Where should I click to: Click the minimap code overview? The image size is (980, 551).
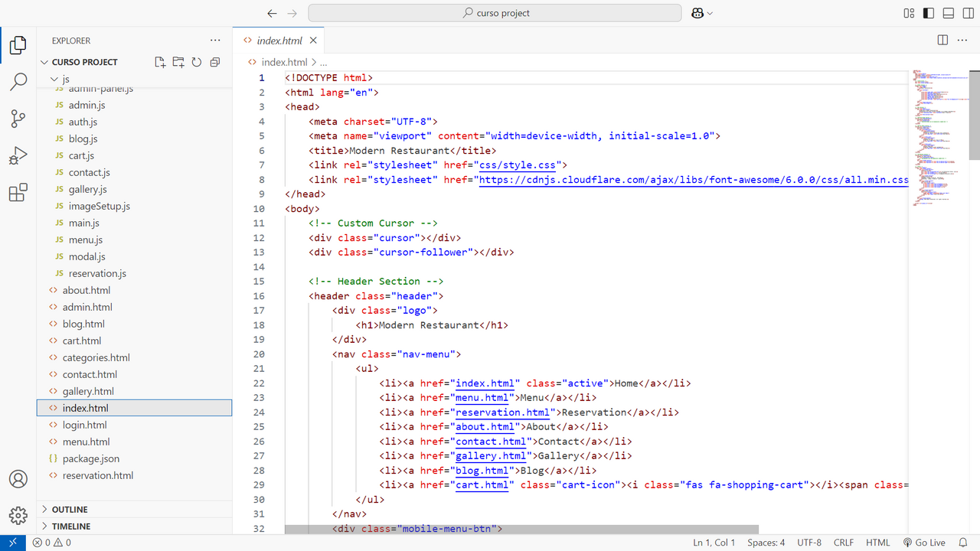click(939, 138)
